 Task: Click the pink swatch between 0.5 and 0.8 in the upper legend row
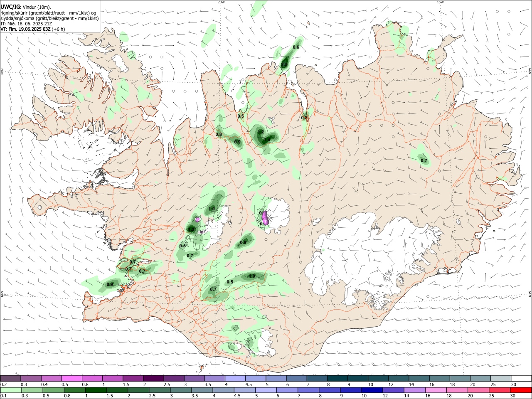[x=71, y=378]
